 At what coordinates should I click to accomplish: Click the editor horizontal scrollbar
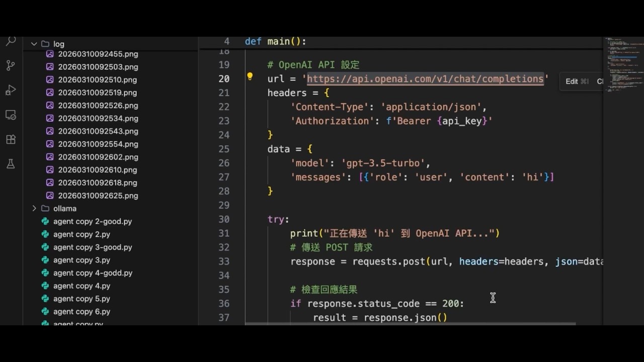click(411, 324)
